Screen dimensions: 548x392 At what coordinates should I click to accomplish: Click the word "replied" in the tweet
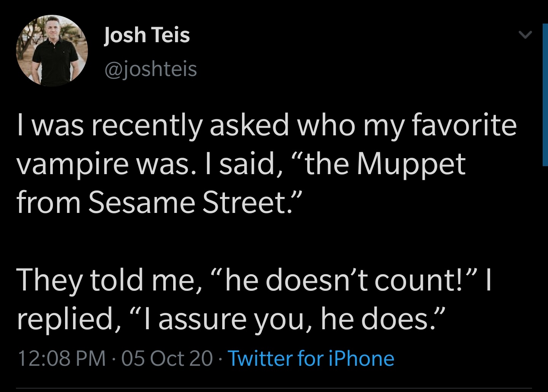click(x=65, y=319)
